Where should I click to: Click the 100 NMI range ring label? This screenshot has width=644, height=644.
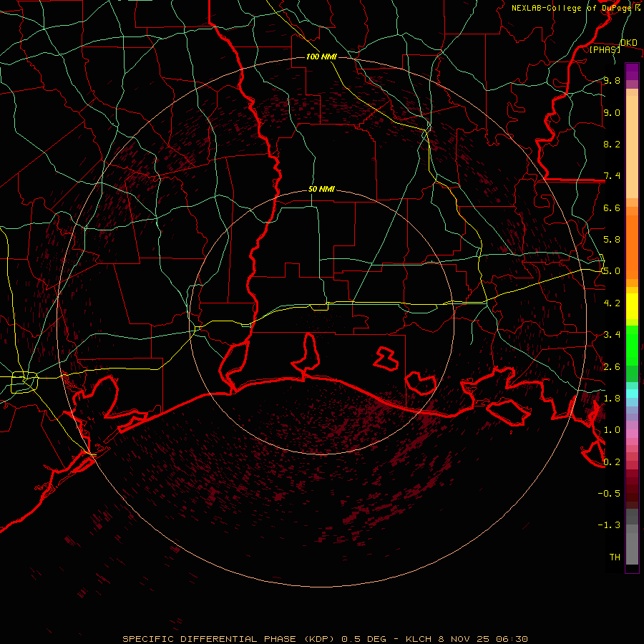point(321,57)
